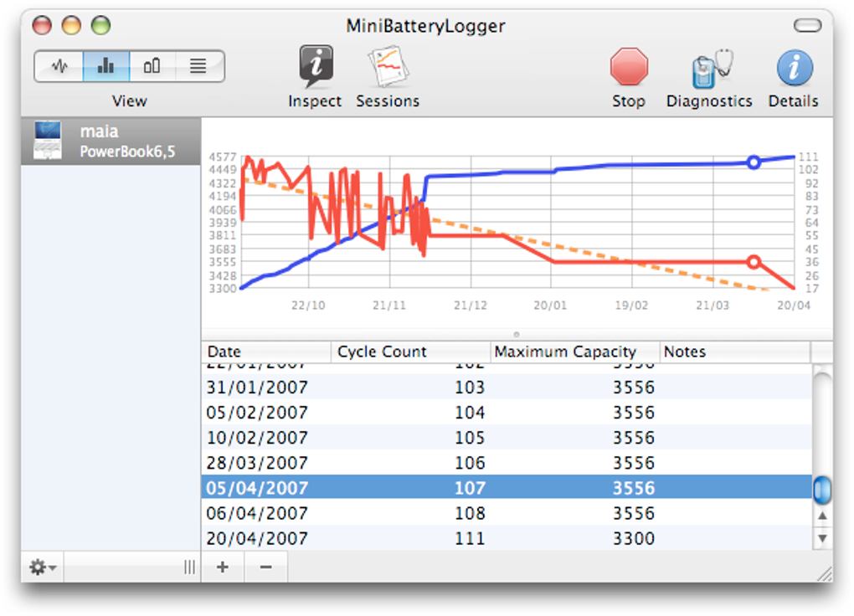
Task: Switch to the waveform line graph view
Action: pyautogui.click(x=59, y=66)
